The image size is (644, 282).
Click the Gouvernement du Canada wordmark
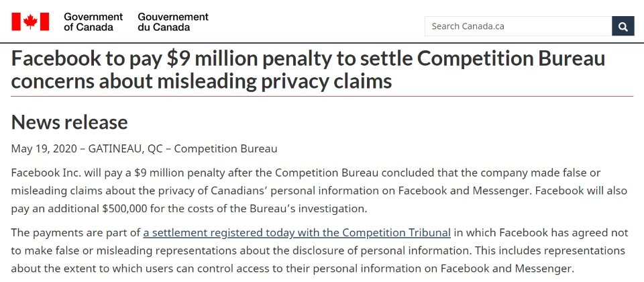point(173,21)
